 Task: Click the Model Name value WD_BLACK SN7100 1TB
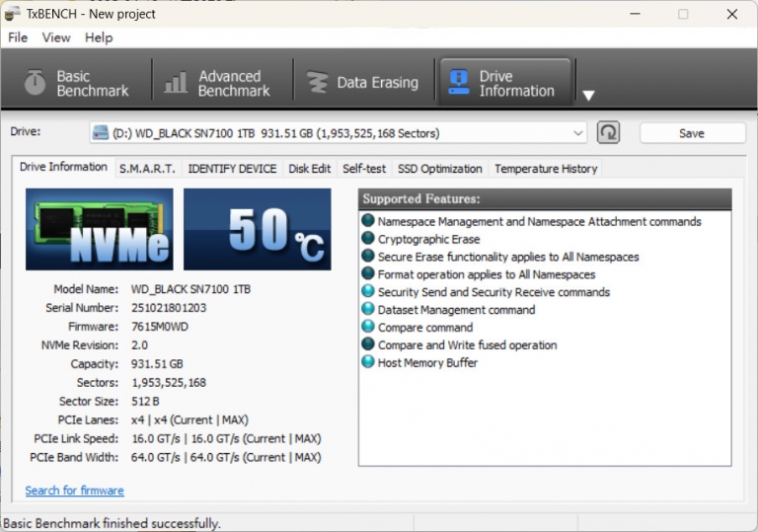point(190,289)
